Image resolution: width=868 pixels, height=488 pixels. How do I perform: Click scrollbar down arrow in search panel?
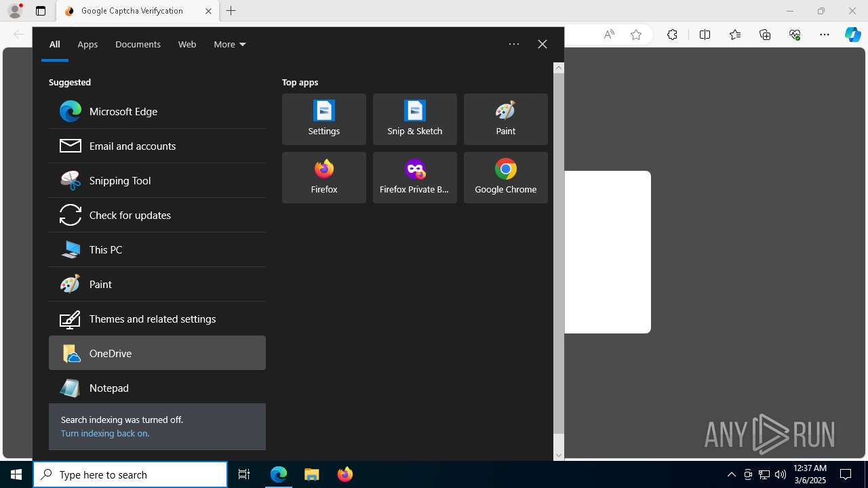559,455
